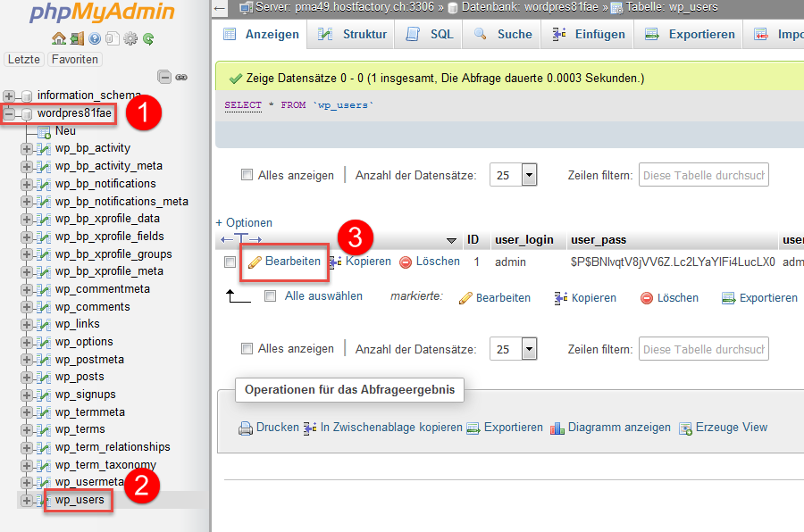
Task: Click the Erzeuge View icon
Action: (685, 428)
